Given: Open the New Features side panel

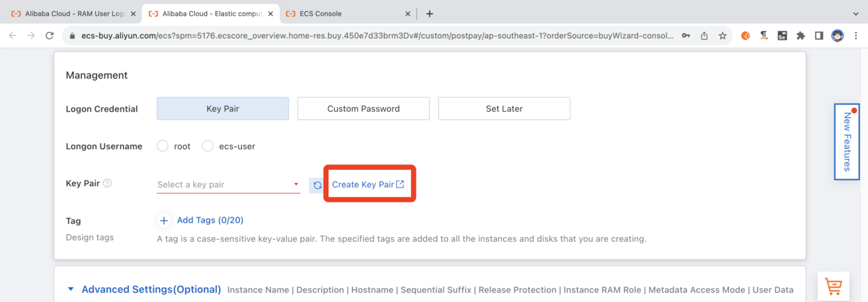Looking at the screenshot, I should click(x=847, y=142).
